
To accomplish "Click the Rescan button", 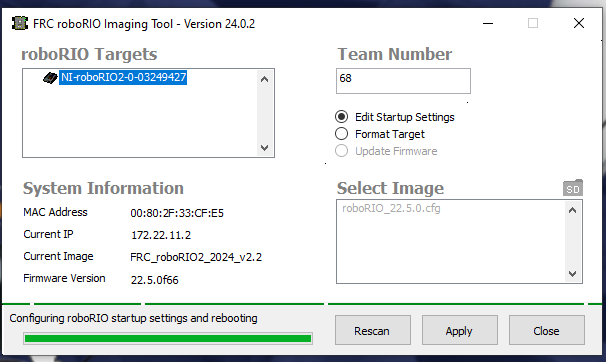I will pos(373,330).
